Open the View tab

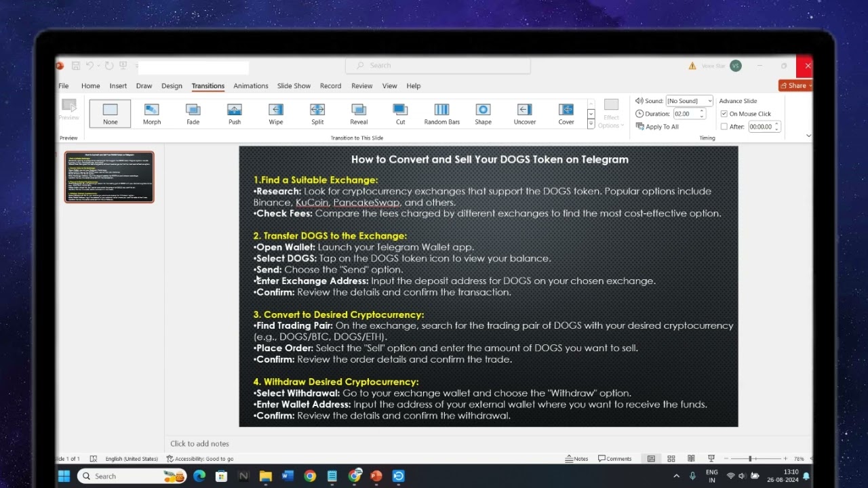pyautogui.click(x=389, y=86)
